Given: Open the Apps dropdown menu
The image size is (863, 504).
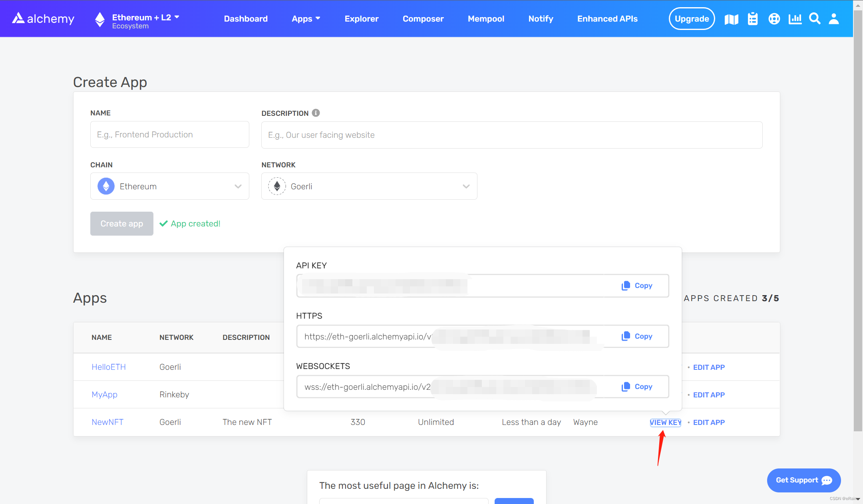Looking at the screenshot, I should tap(306, 19).
